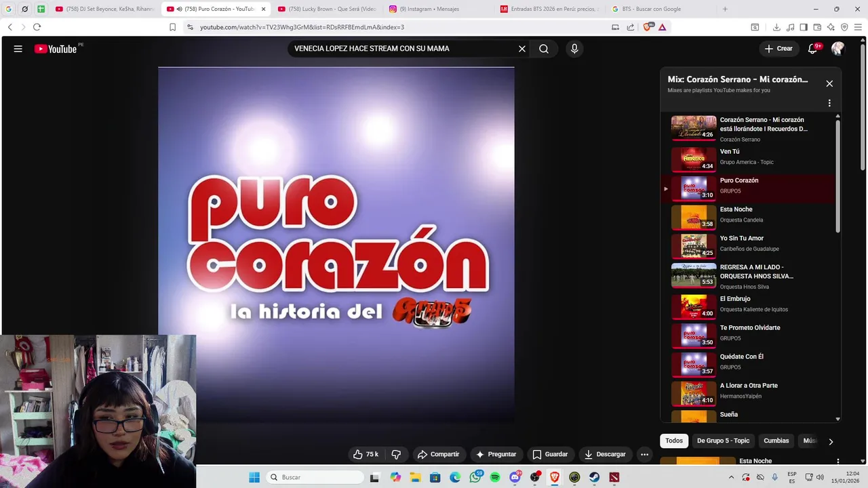Play Esta Noche by Orquesta Candela
868x488 pixels.
click(x=746, y=217)
